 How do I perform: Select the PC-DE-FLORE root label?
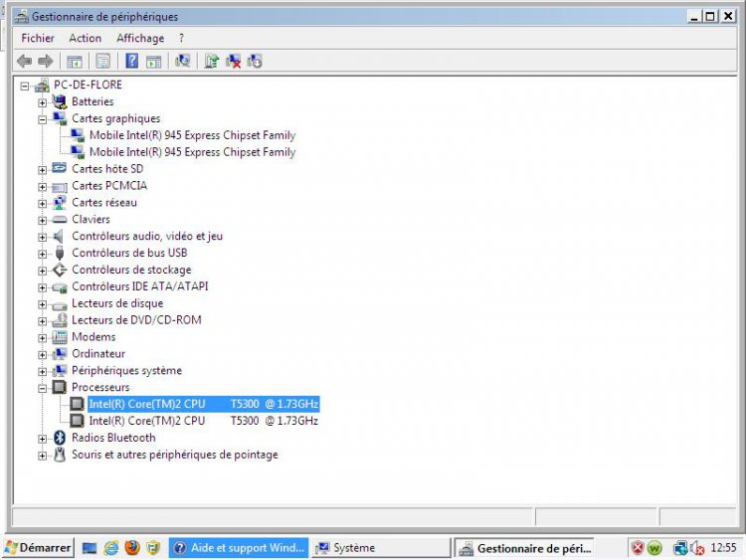pos(88,85)
